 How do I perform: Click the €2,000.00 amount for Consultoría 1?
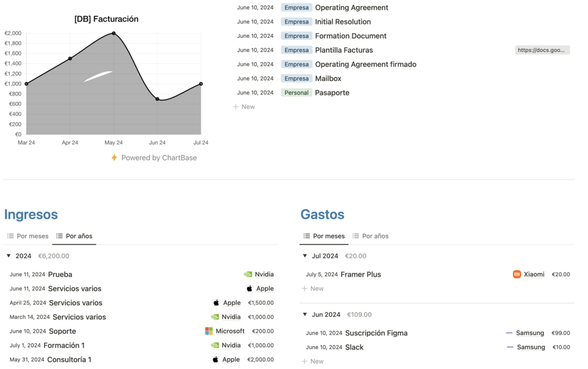click(x=260, y=360)
